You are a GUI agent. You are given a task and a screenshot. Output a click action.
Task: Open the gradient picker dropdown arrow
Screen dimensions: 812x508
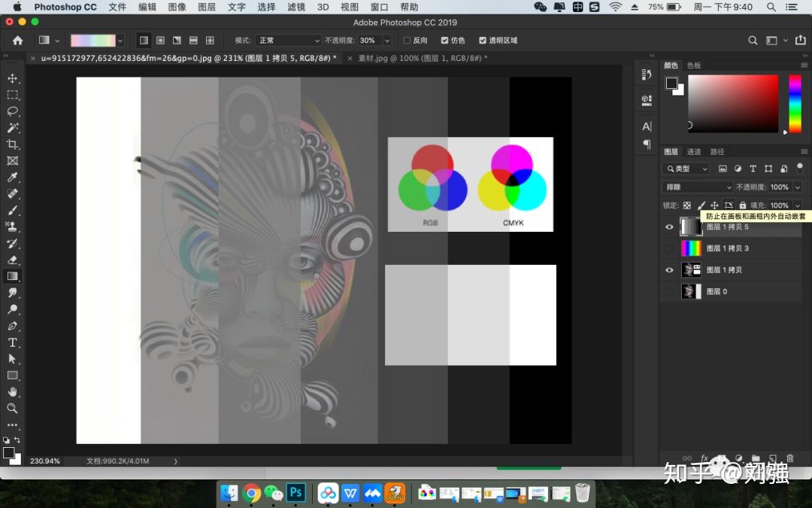click(120, 41)
